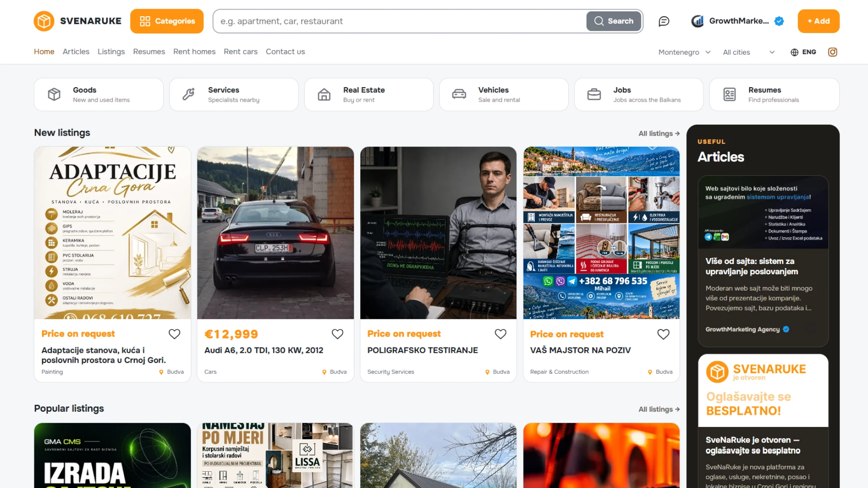This screenshot has width=868, height=488.
Task: Click the Real Estate house icon
Action: tap(324, 94)
